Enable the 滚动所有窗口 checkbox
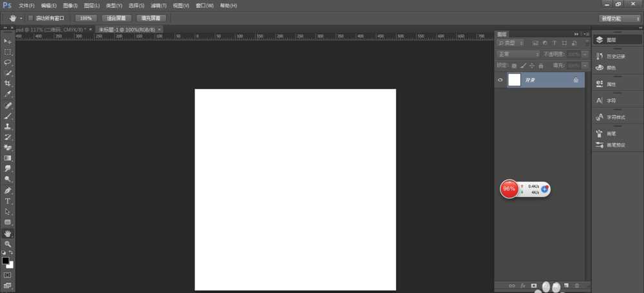This screenshot has width=644, height=293. click(31, 18)
